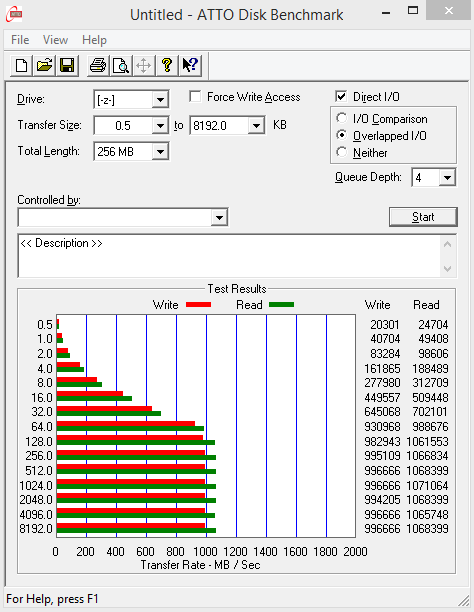Click the ATTO logo in title bar
This screenshot has height=612, width=474.
point(14,14)
